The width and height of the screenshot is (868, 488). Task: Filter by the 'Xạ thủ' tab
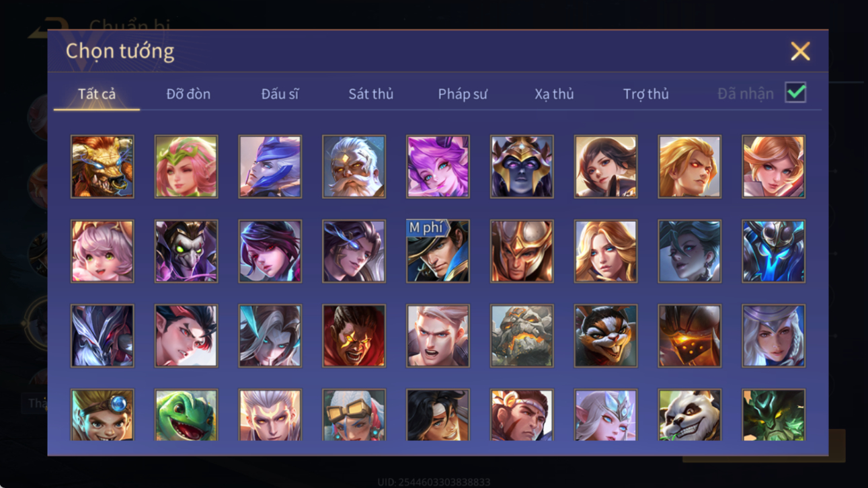(x=554, y=94)
